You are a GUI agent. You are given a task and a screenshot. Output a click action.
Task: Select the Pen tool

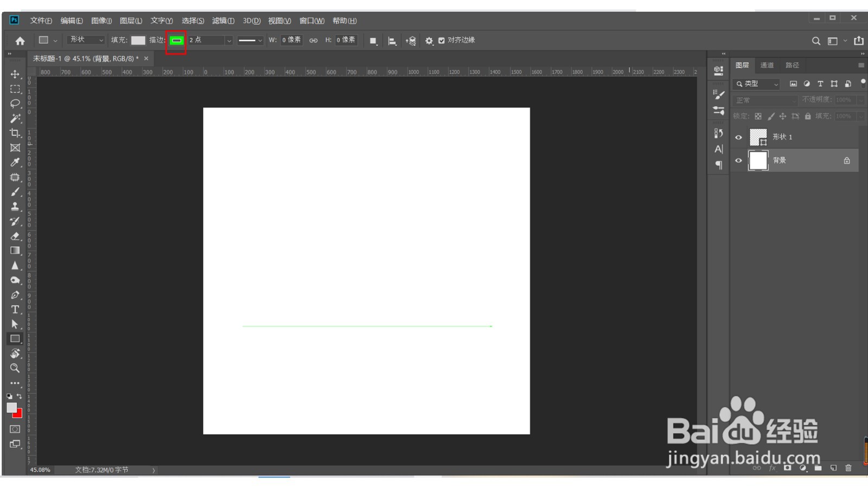tap(15, 295)
